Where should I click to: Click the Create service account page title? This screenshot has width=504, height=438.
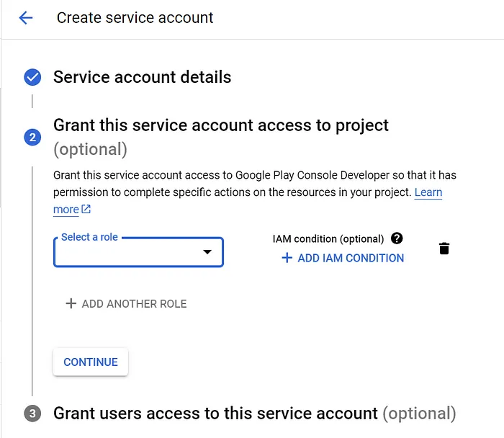[135, 18]
